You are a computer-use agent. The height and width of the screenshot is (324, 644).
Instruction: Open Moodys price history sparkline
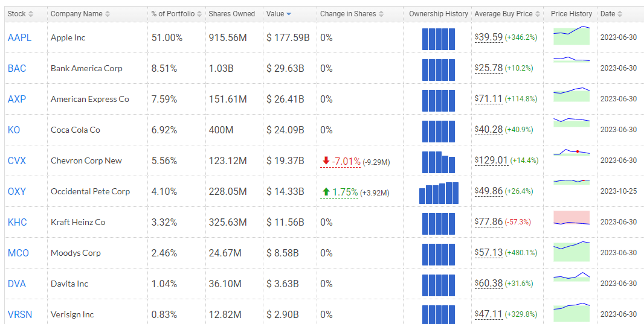572,251
